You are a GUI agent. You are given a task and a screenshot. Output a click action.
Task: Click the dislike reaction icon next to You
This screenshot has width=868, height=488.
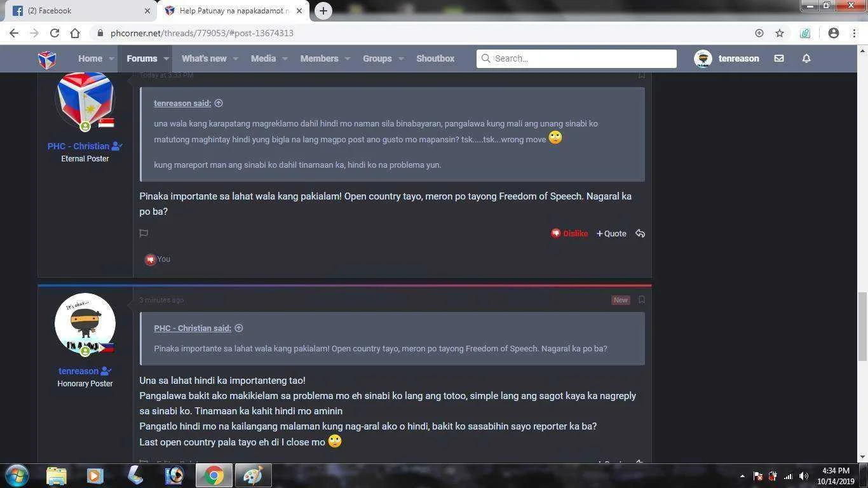[150, 259]
